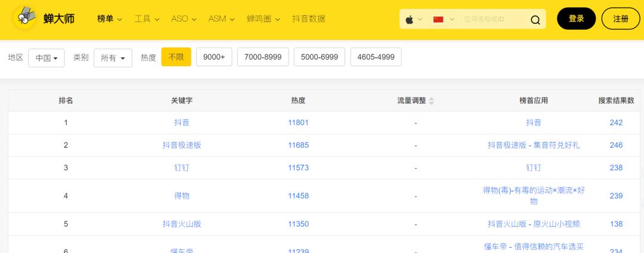The width and height of the screenshot is (644, 253).
Task: Click the 搜索结果数 column header
Action: pos(616,101)
